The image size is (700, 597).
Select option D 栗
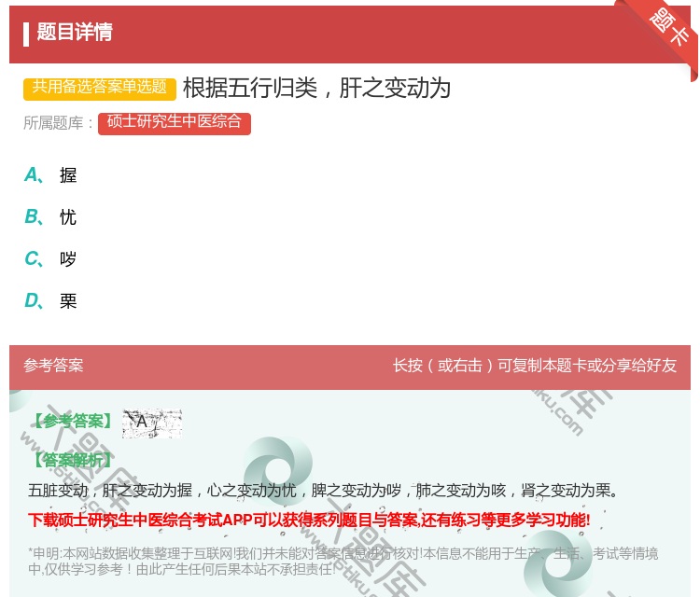(x=50, y=300)
